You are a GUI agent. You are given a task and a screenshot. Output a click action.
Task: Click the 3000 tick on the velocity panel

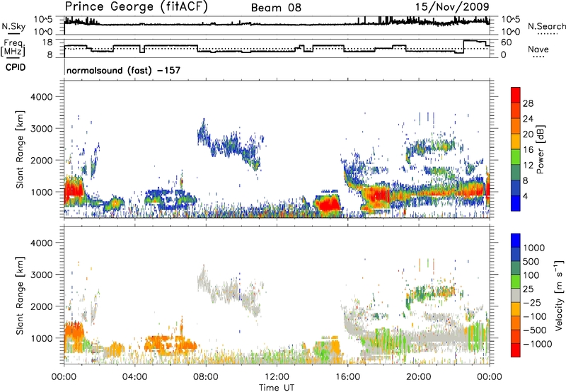(x=42, y=275)
